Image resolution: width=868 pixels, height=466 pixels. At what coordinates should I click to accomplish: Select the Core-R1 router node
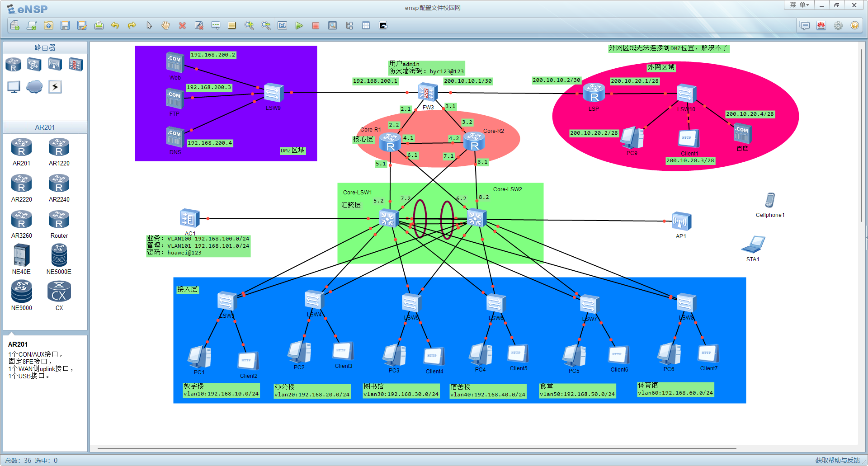[x=390, y=142]
